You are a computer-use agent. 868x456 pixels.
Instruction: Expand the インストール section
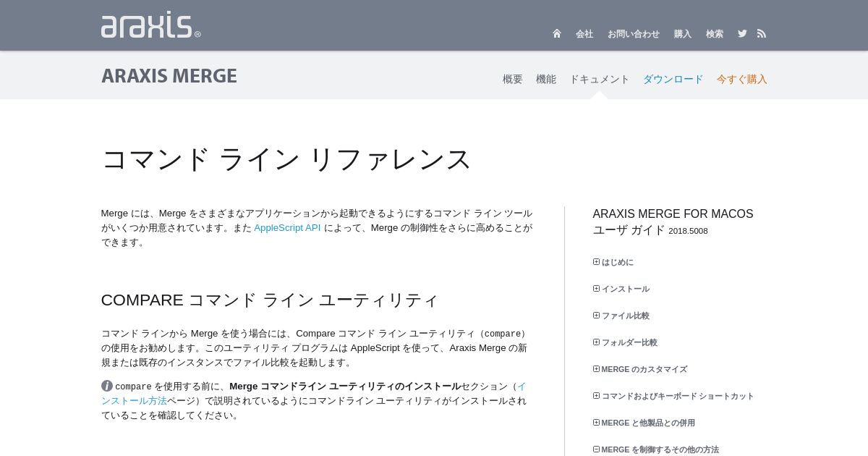[621, 289]
